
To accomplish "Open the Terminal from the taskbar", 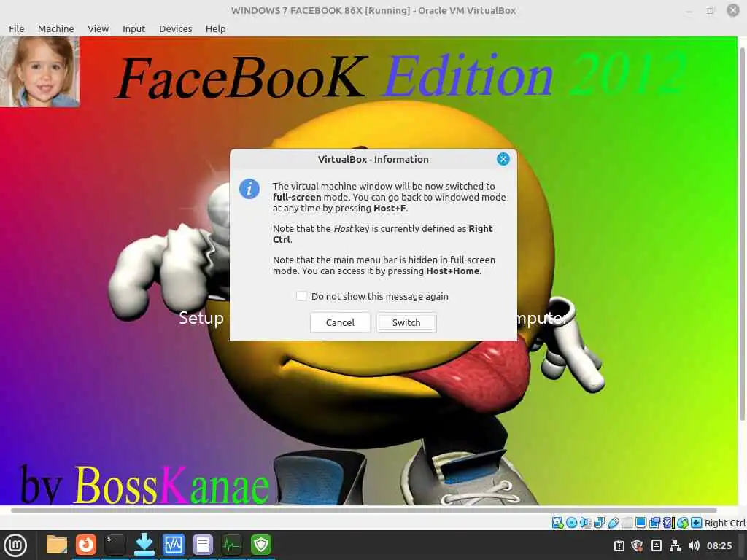I will (115, 545).
